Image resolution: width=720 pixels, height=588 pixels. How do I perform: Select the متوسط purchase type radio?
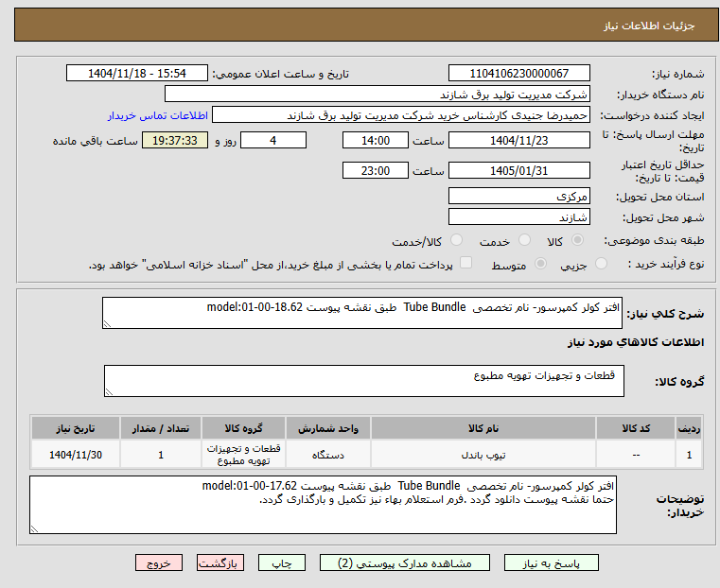541,264
